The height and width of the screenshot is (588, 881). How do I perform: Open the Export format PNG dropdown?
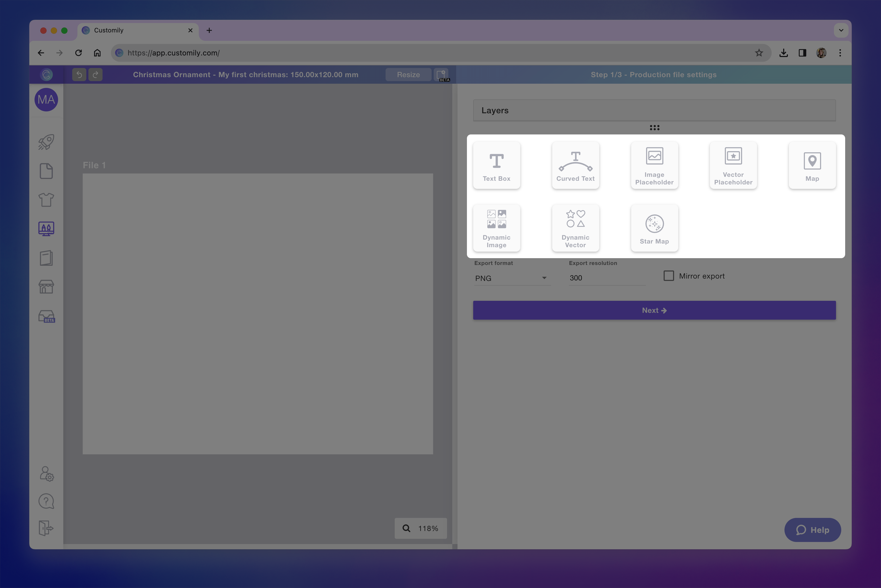click(512, 278)
